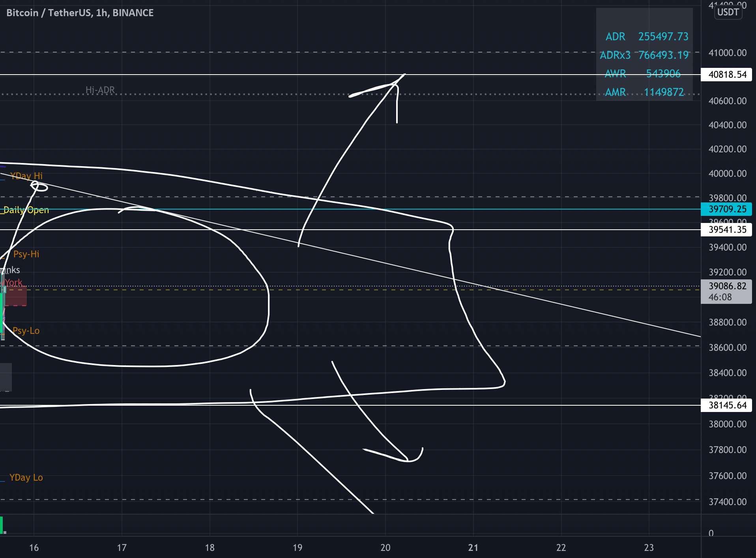
Task: Click the red York session box
Action: (x=16, y=296)
